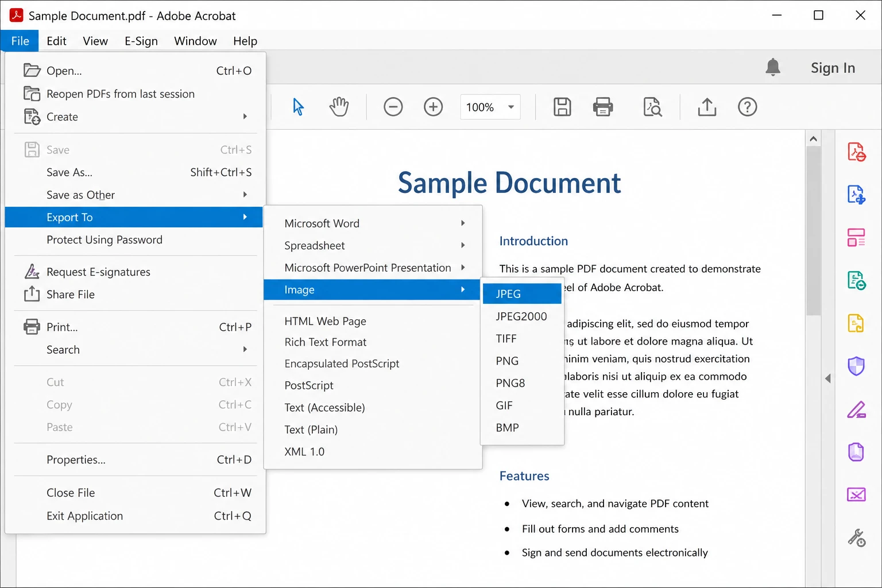The height and width of the screenshot is (588, 882).
Task: Select PNG image format
Action: pyautogui.click(x=522, y=361)
